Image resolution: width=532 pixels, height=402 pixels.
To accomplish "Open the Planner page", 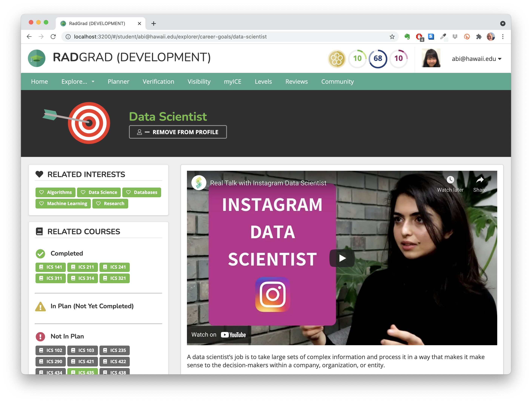I will [x=118, y=81].
